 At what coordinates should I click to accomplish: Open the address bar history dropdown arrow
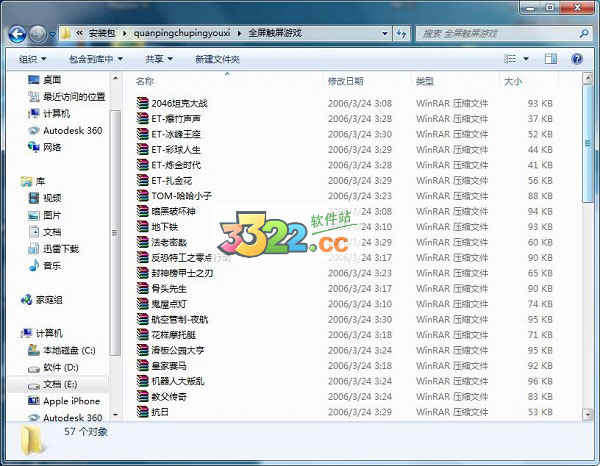(385, 34)
